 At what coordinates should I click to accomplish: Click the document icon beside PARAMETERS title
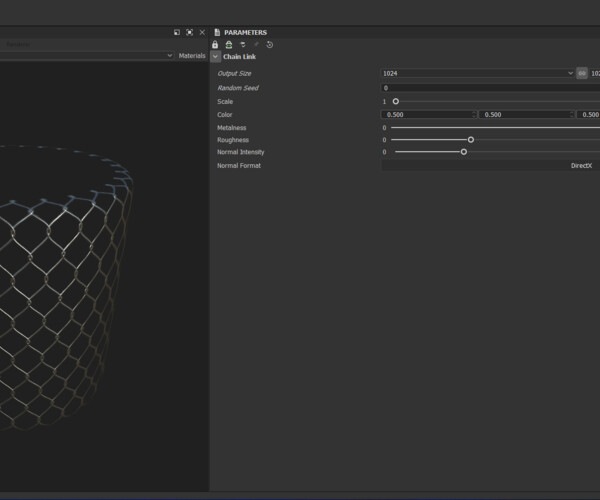[x=217, y=33]
